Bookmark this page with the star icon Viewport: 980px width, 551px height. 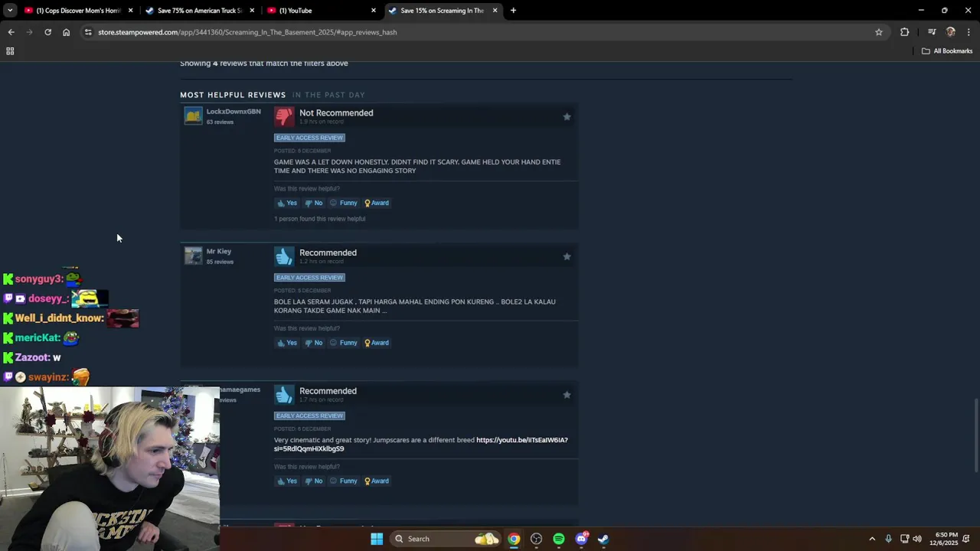(x=879, y=32)
